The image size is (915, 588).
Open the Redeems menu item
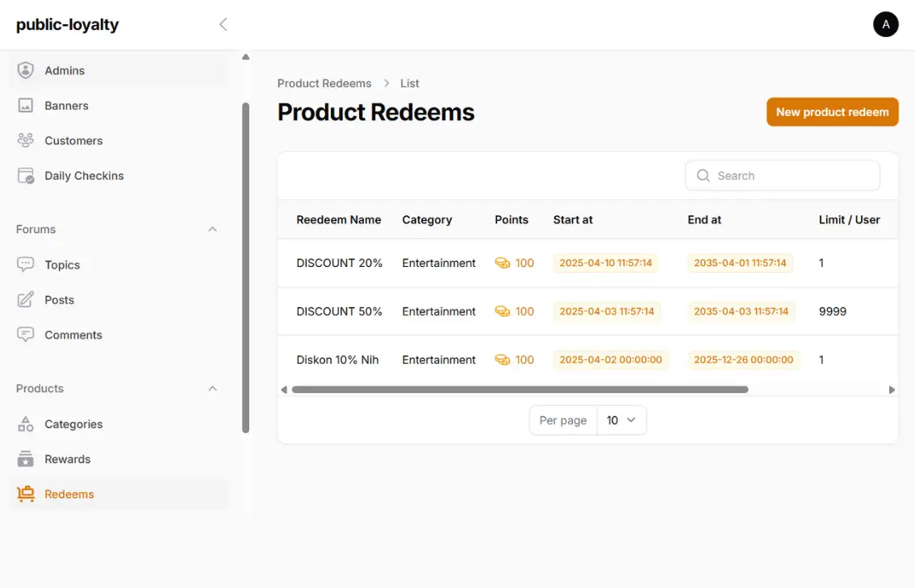point(69,494)
